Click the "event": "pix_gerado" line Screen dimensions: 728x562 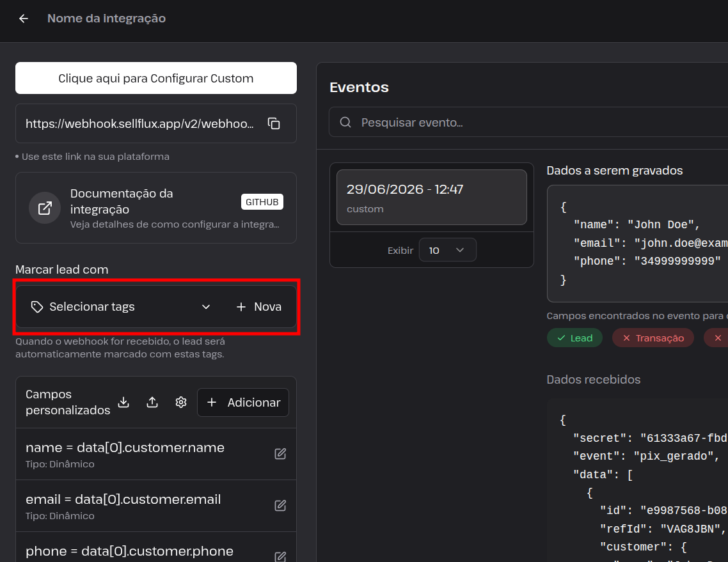click(x=646, y=457)
